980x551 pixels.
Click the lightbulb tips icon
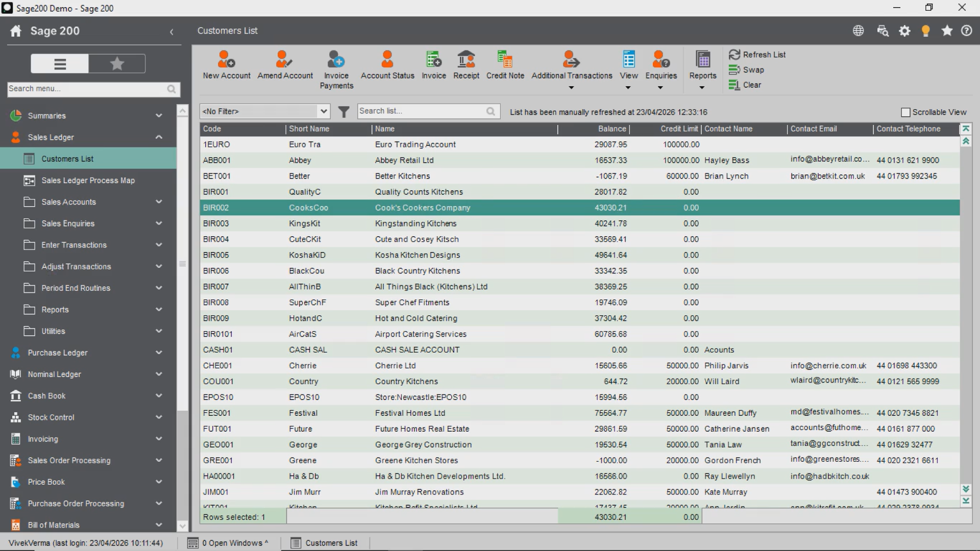click(925, 31)
